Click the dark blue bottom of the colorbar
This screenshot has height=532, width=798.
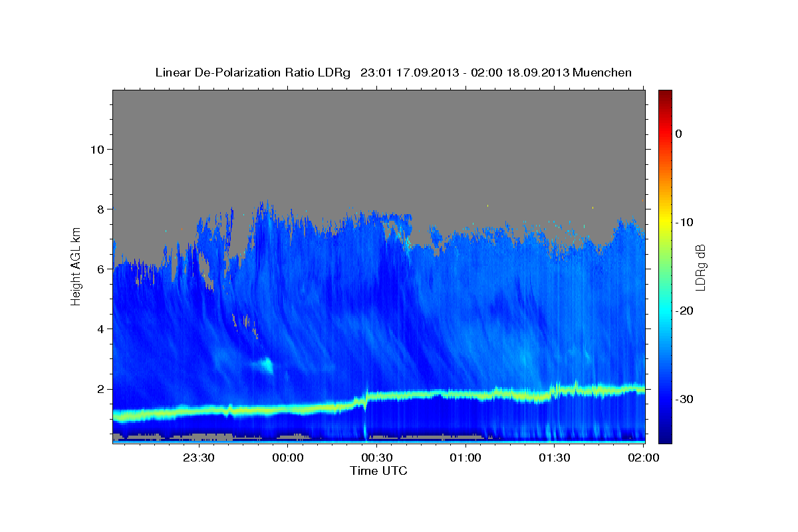click(665, 436)
